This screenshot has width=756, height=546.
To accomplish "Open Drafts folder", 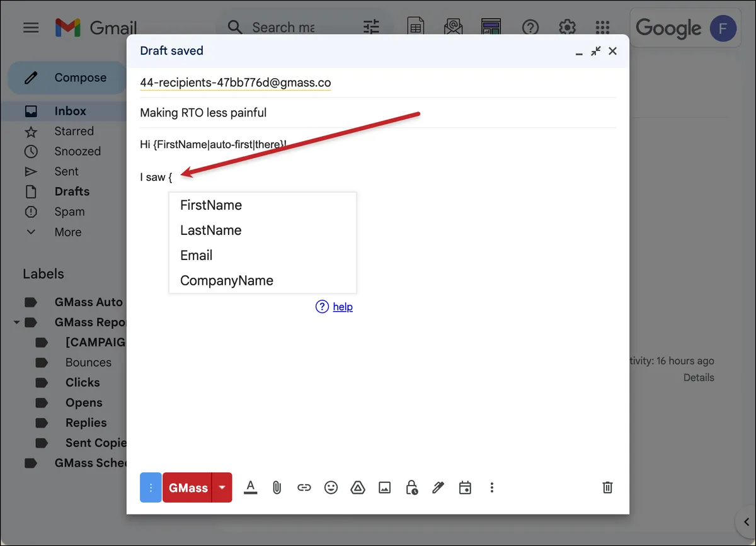I will (72, 191).
